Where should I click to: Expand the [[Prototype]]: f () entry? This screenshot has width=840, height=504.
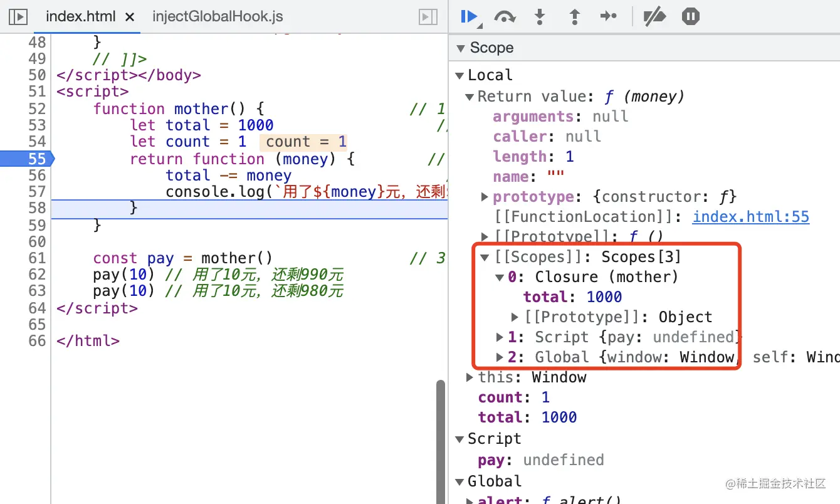click(x=485, y=237)
